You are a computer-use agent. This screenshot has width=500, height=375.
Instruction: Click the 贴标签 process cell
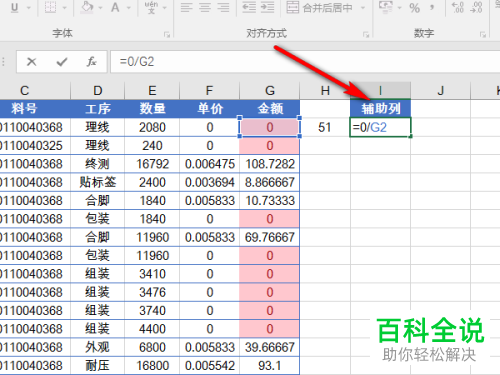(x=97, y=182)
